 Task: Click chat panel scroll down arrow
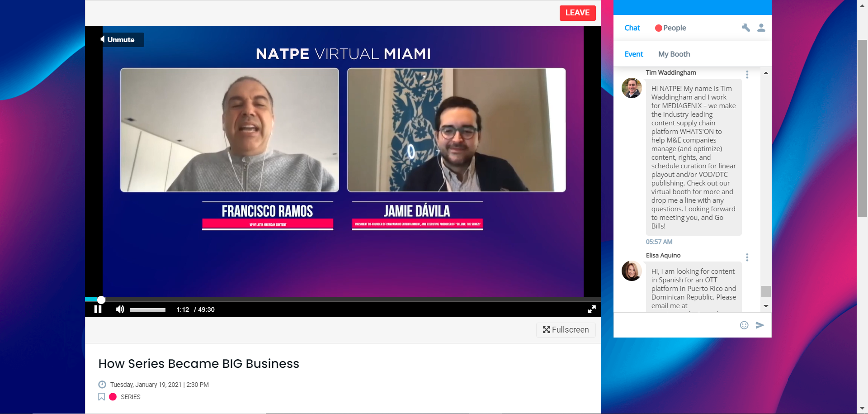pyautogui.click(x=766, y=306)
